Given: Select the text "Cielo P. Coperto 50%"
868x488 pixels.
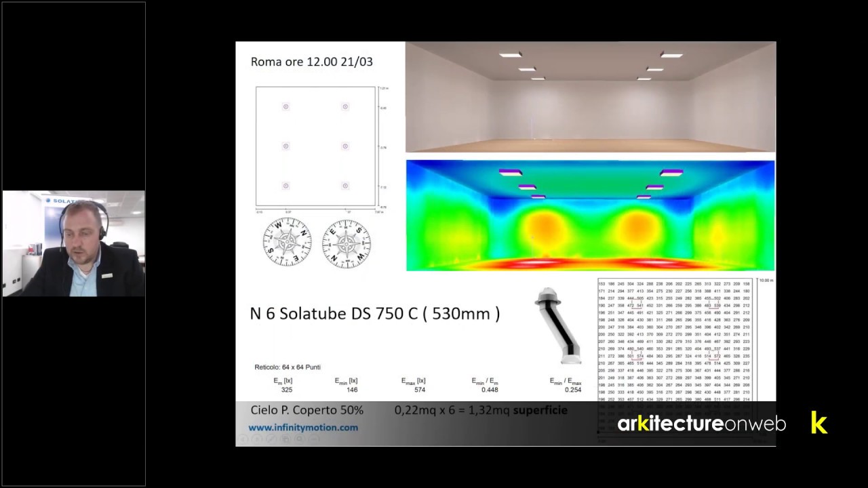Looking at the screenshot, I should (307, 410).
